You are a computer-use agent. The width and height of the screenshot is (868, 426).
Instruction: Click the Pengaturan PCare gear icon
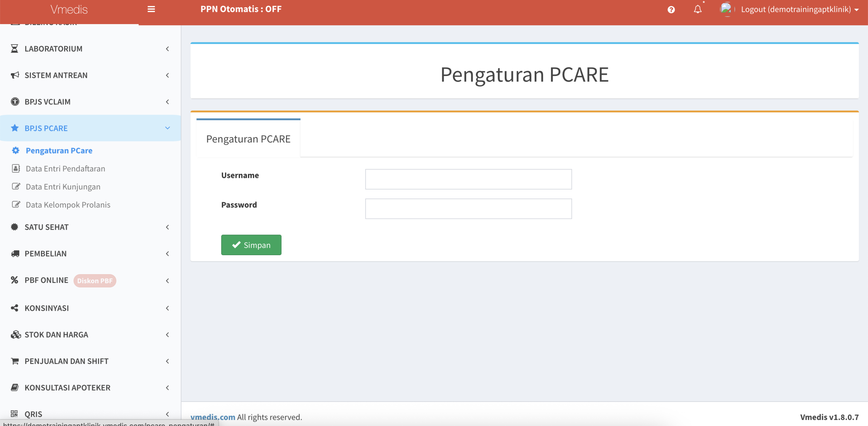click(16, 150)
